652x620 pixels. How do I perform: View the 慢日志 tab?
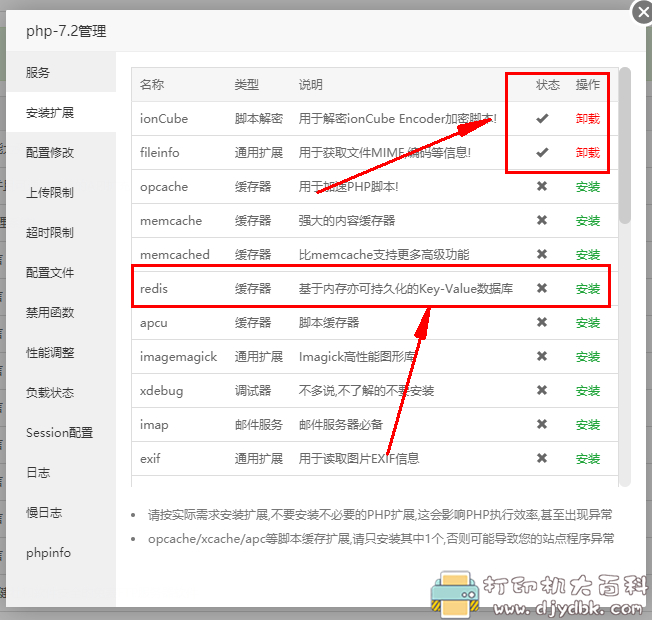tap(61, 512)
